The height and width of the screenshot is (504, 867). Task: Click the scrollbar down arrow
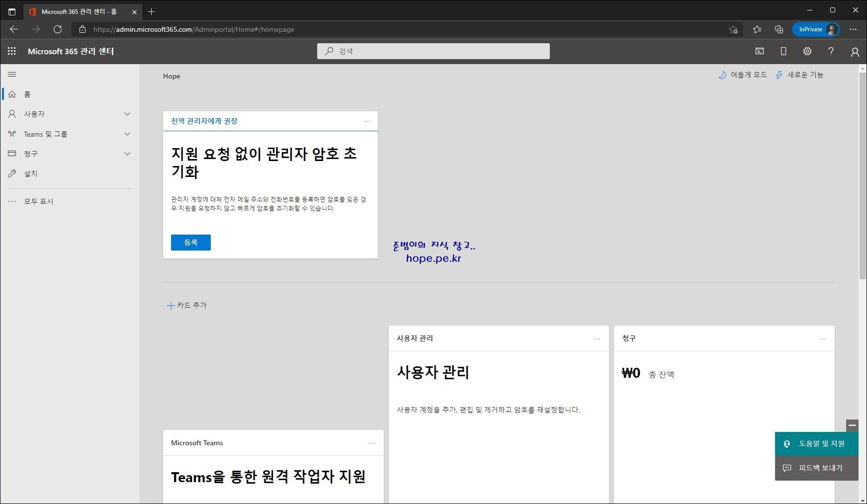coord(863,500)
